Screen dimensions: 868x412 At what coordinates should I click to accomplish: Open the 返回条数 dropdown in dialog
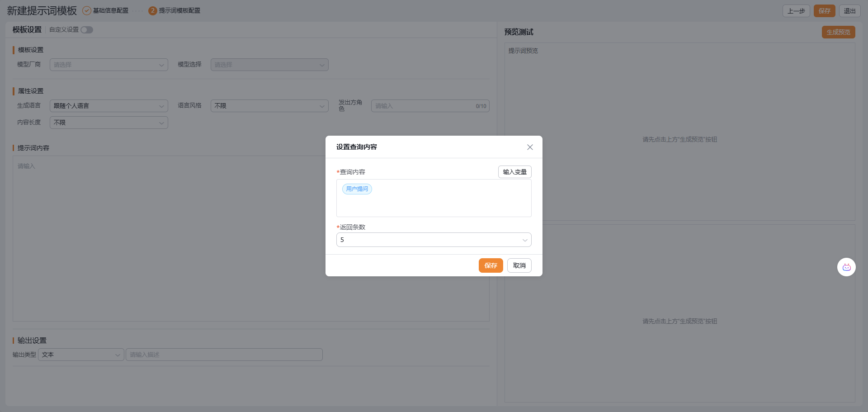click(x=434, y=240)
